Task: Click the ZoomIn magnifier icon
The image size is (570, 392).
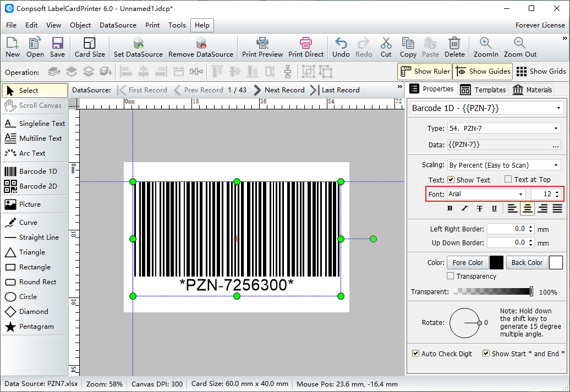Action: [x=486, y=43]
